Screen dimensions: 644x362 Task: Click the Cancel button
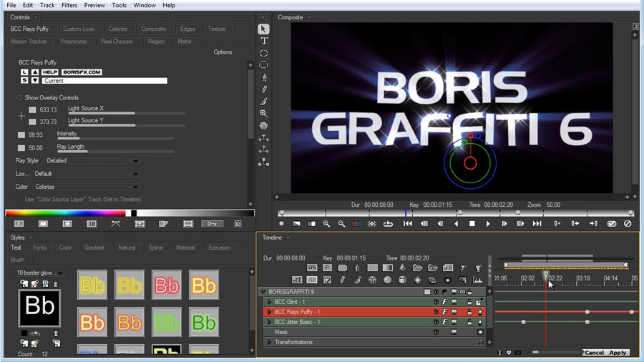click(x=594, y=353)
